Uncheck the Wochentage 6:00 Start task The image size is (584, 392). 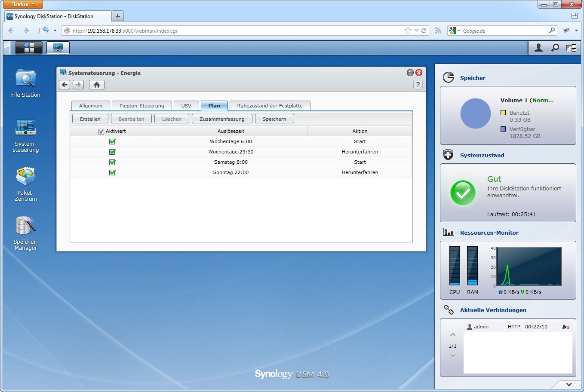pos(112,141)
